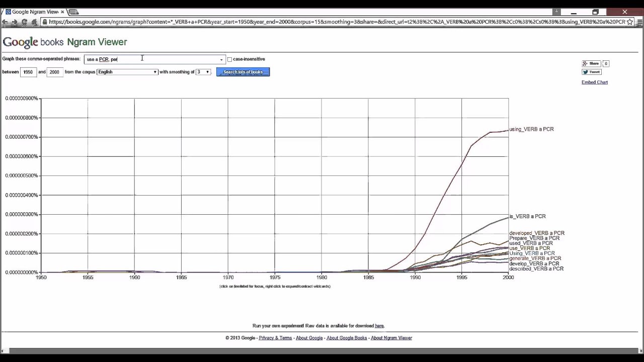The image size is (644, 362).
Task: Focus the used_VERB a PCR label
Action: tap(531, 243)
